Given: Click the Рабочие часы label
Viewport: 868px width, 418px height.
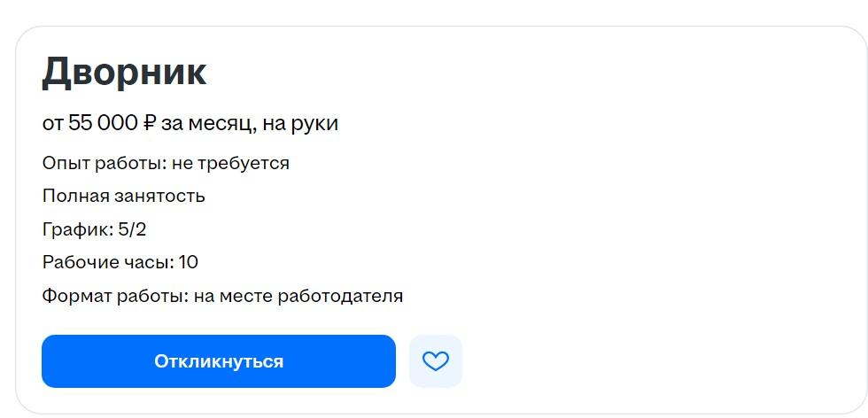Looking at the screenshot, I should tap(106, 262).
